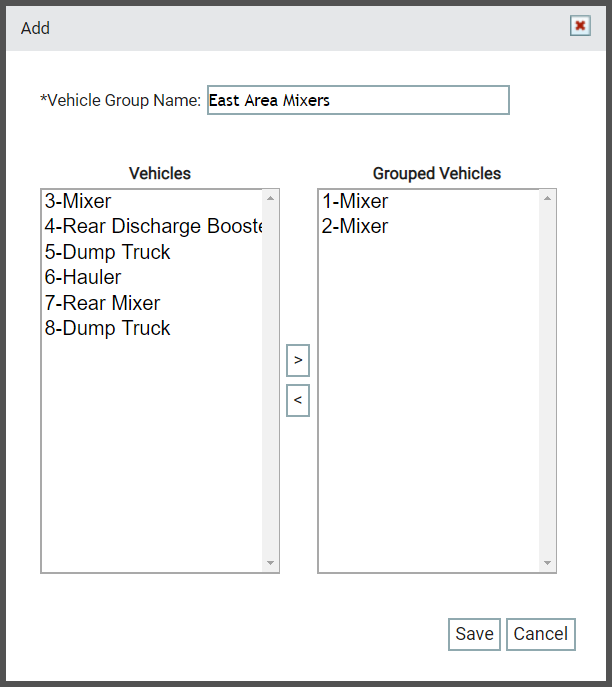
Task: Choose 6-Hauler from the Vehicles list
Action: pyautogui.click(x=152, y=277)
